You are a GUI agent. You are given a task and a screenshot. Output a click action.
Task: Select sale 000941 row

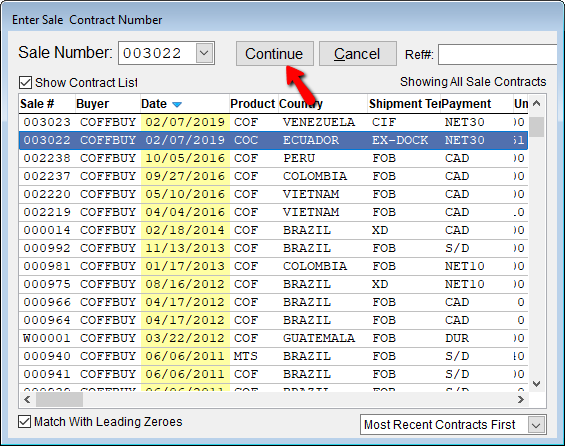[x=273, y=374]
